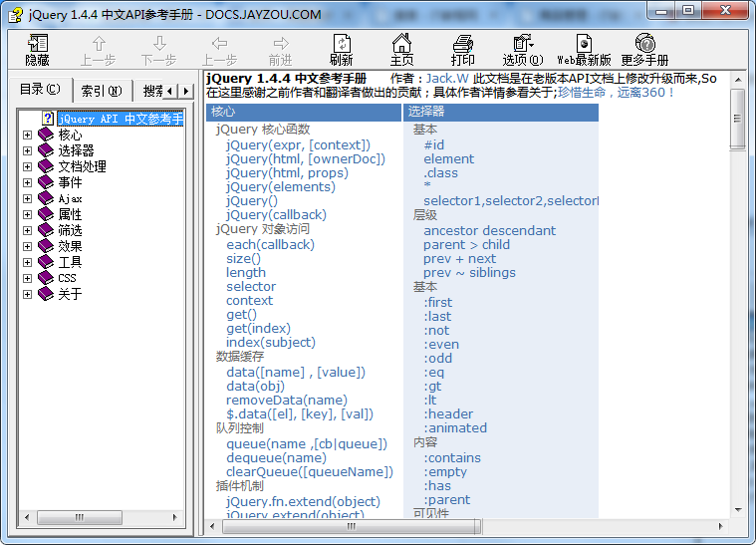
Task: Click the purple book icon beside 事件
Action: click(45, 182)
